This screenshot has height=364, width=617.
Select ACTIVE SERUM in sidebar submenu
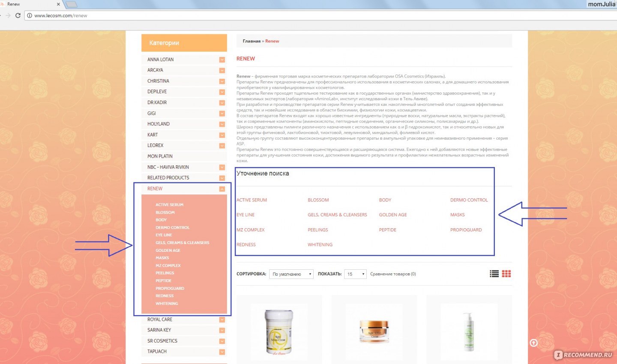point(169,205)
